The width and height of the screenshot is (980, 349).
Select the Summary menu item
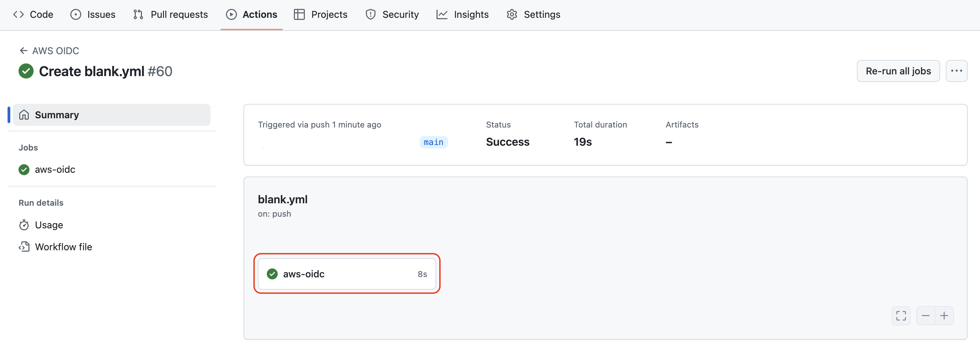(x=57, y=115)
